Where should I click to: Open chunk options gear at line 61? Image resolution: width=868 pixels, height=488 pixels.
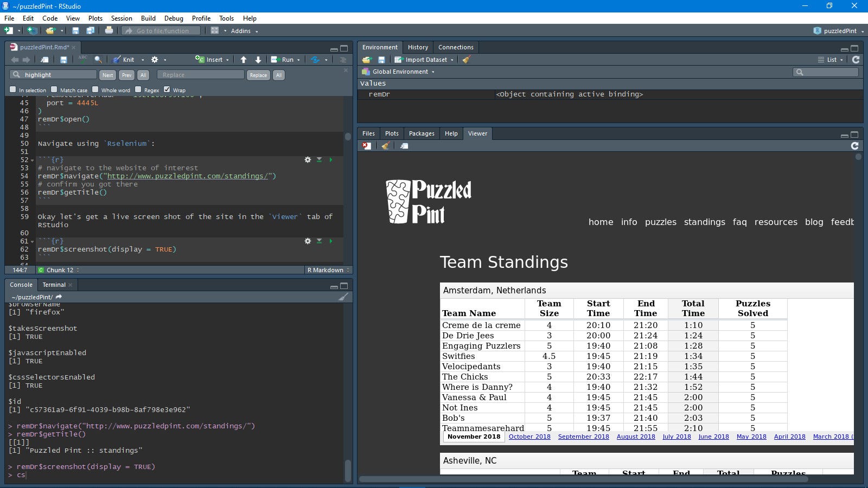(x=308, y=241)
